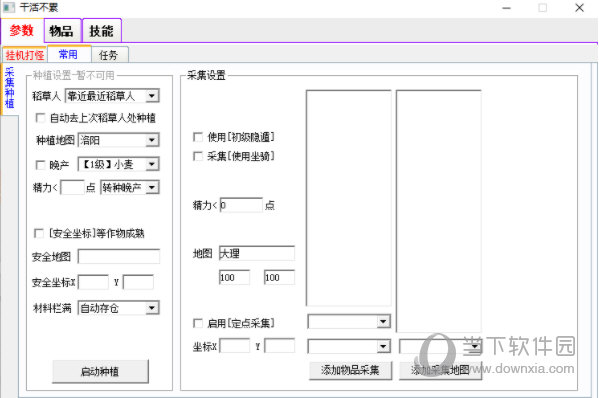Toggle the 晚产 checkbox
The width and height of the screenshot is (599, 398).
click(40, 165)
